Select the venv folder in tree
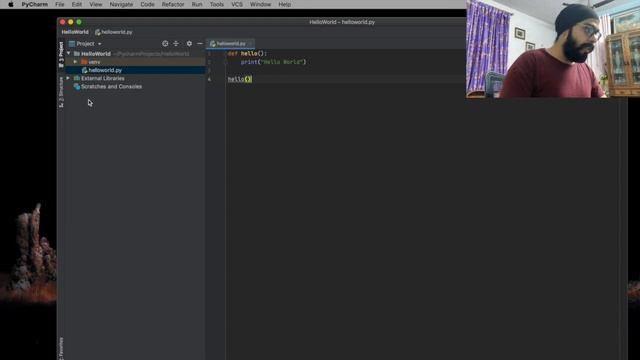The height and width of the screenshot is (360, 640). (x=135, y=62)
